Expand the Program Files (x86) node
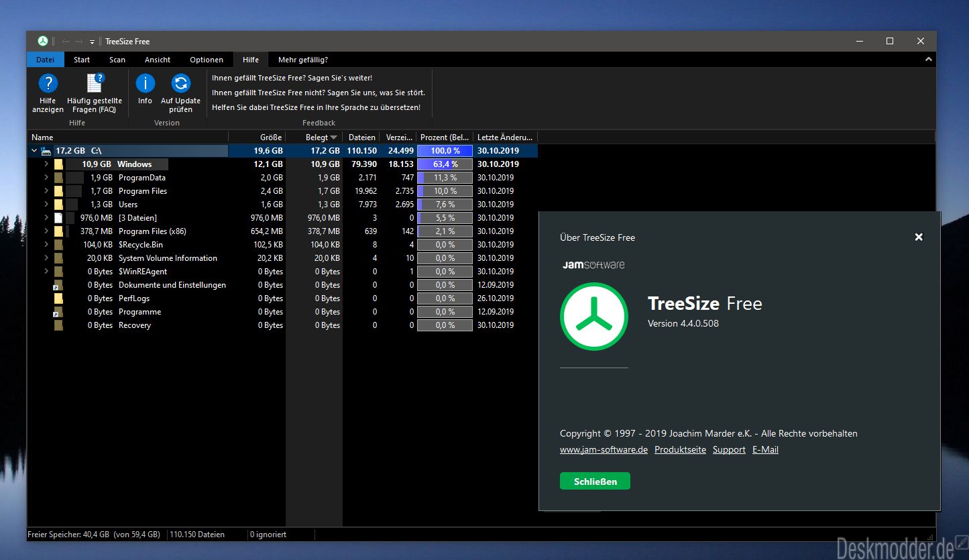The image size is (969, 560). [x=46, y=231]
